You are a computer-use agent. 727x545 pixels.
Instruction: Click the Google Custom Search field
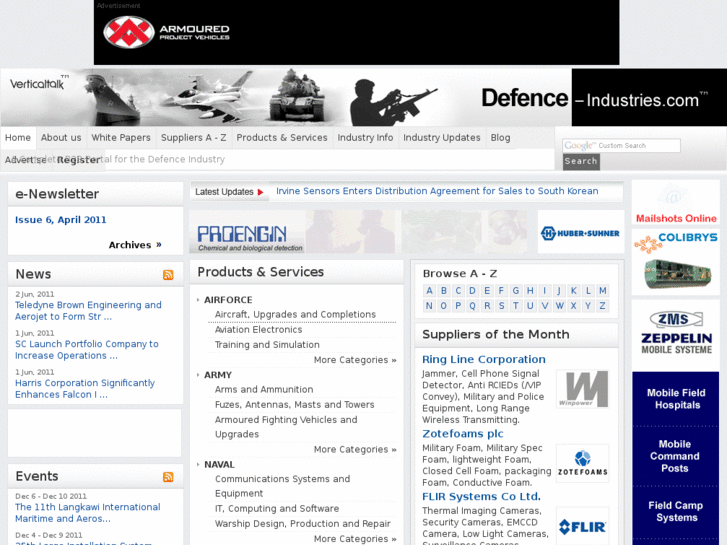(621, 146)
